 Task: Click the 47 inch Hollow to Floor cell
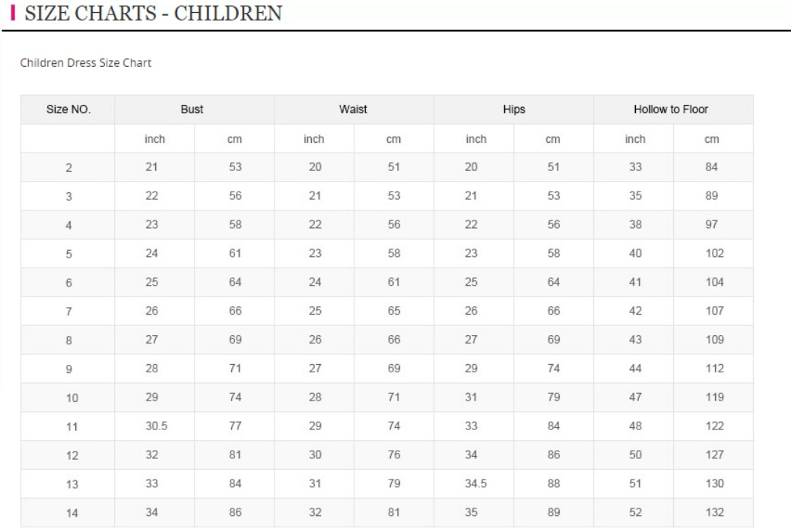(635, 397)
